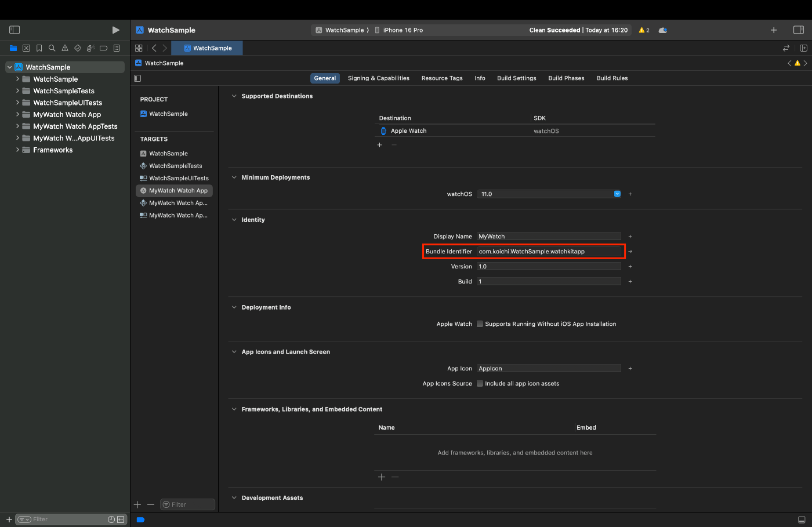Image resolution: width=812 pixels, height=527 pixels.
Task: Collapse the Identity section
Action: tap(234, 220)
